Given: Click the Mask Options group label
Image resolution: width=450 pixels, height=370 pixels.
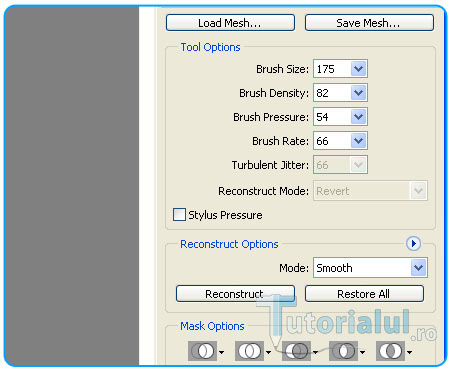Looking at the screenshot, I should click(x=212, y=326).
